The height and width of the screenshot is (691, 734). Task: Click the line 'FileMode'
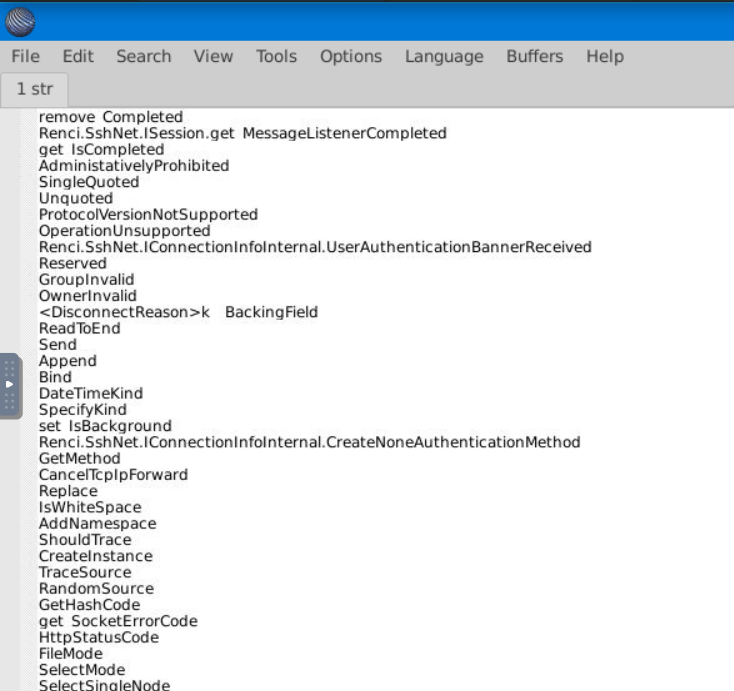(x=71, y=654)
